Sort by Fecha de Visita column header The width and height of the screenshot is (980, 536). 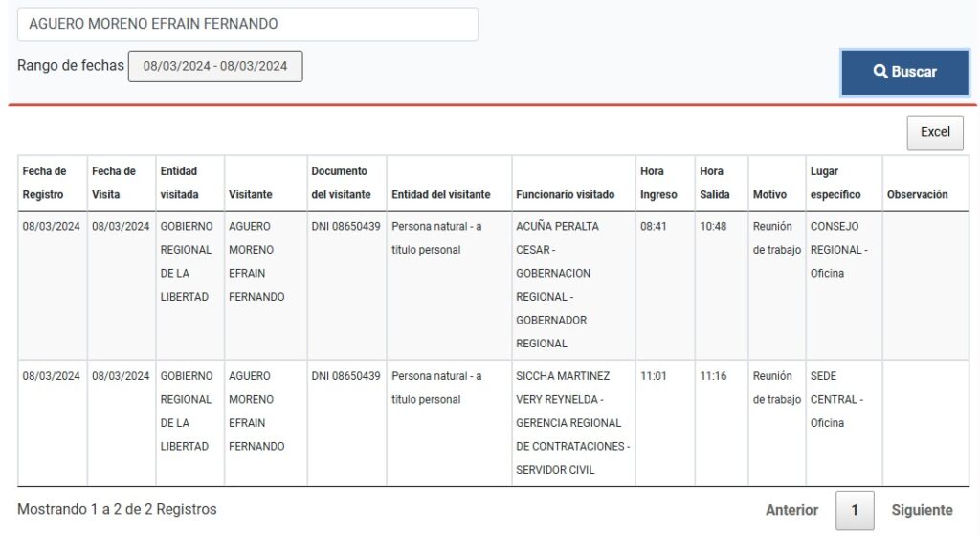tap(114, 183)
